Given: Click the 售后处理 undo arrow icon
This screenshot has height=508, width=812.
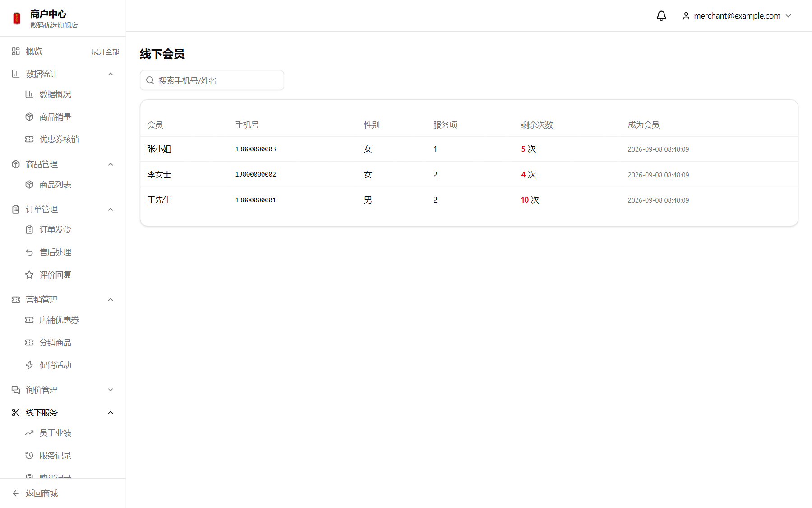Looking at the screenshot, I should [29, 252].
